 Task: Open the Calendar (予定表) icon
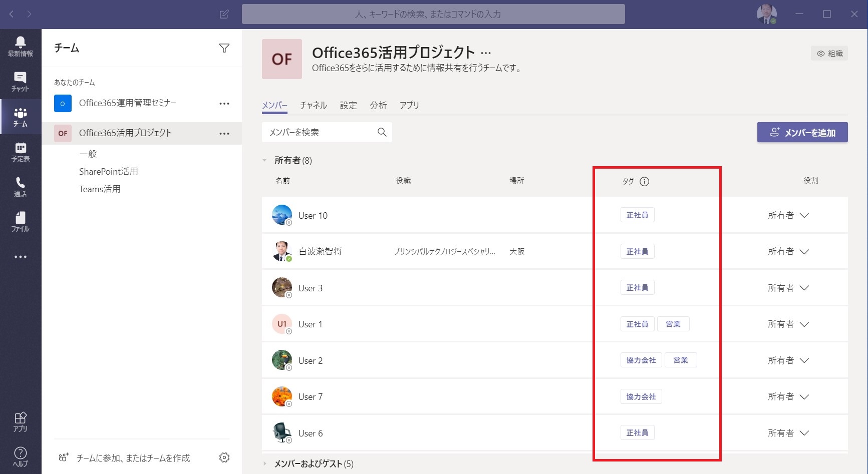(x=21, y=152)
